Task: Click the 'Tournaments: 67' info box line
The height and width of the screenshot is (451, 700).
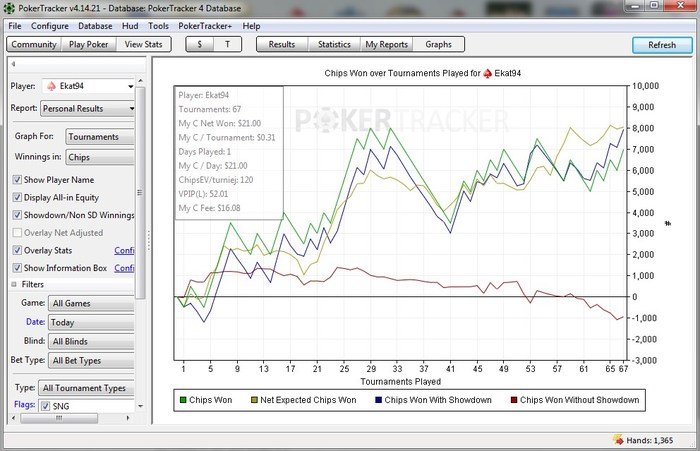Action: 209,109
